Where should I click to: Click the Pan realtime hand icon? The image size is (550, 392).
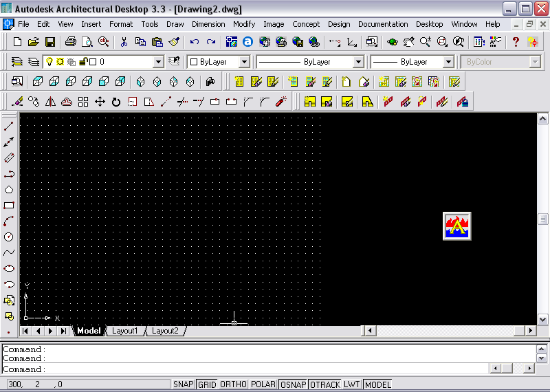(x=408, y=42)
